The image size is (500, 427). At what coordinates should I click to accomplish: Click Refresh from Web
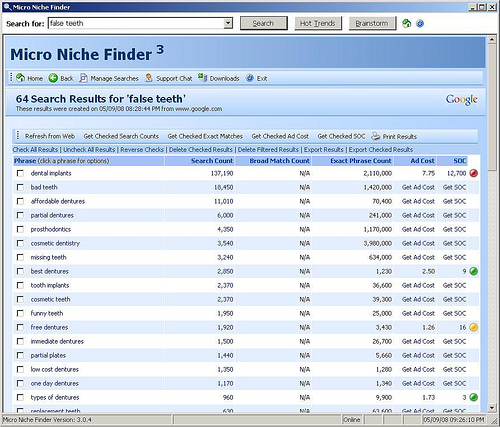50,136
